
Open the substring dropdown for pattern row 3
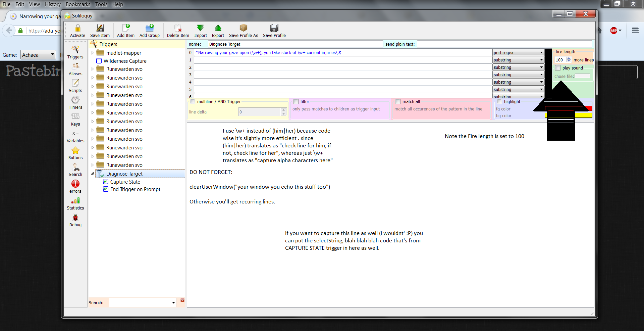coord(518,75)
